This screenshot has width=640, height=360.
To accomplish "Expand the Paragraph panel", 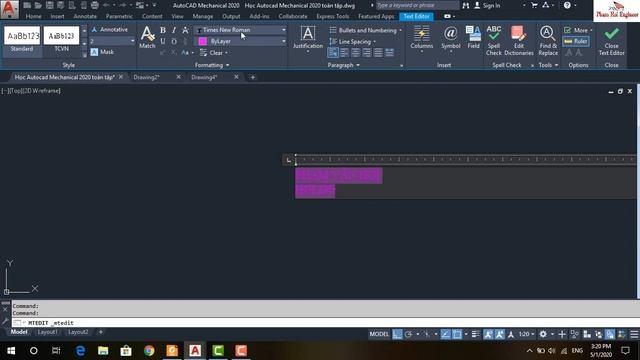I will click(343, 65).
